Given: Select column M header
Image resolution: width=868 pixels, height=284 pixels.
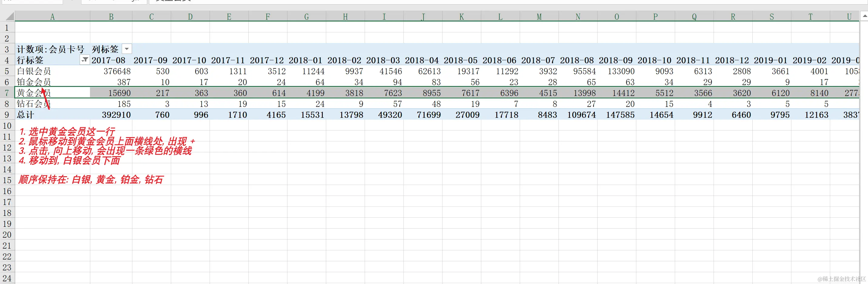Looking at the screenshot, I should click(539, 17).
